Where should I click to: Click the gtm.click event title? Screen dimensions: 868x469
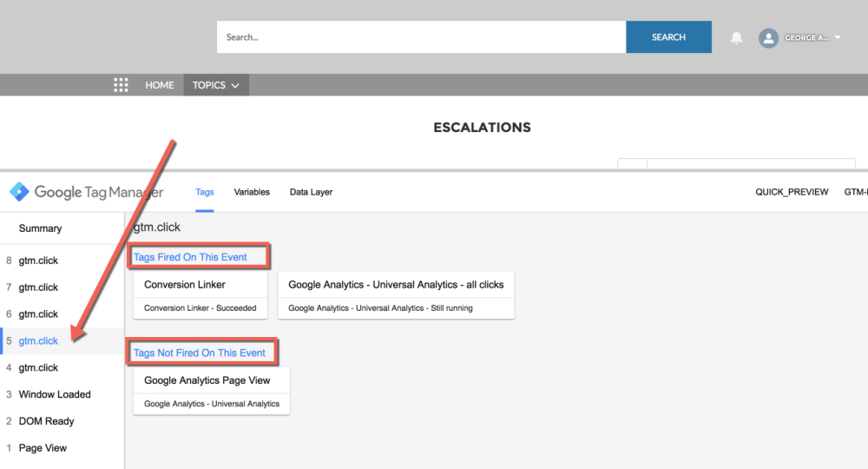coord(157,227)
